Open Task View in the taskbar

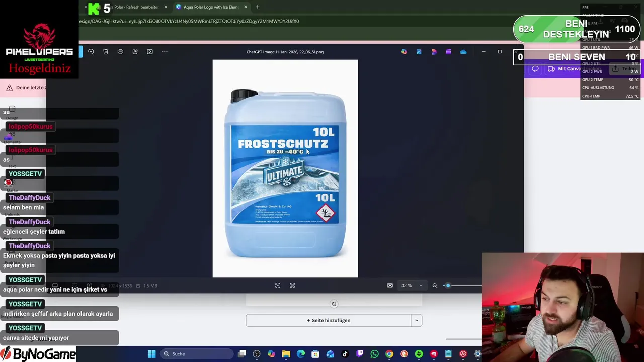click(242, 354)
